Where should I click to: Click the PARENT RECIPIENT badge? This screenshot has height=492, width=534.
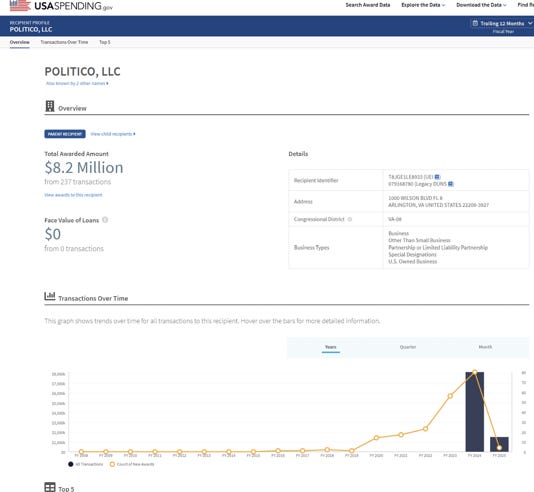[x=65, y=134]
